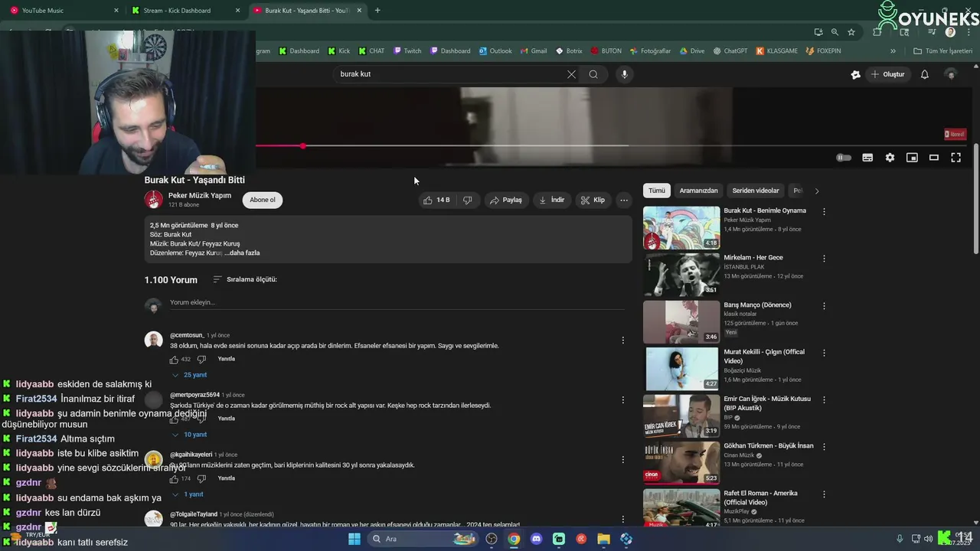
Task: Click the search field containing burak kut
Action: tap(452, 74)
